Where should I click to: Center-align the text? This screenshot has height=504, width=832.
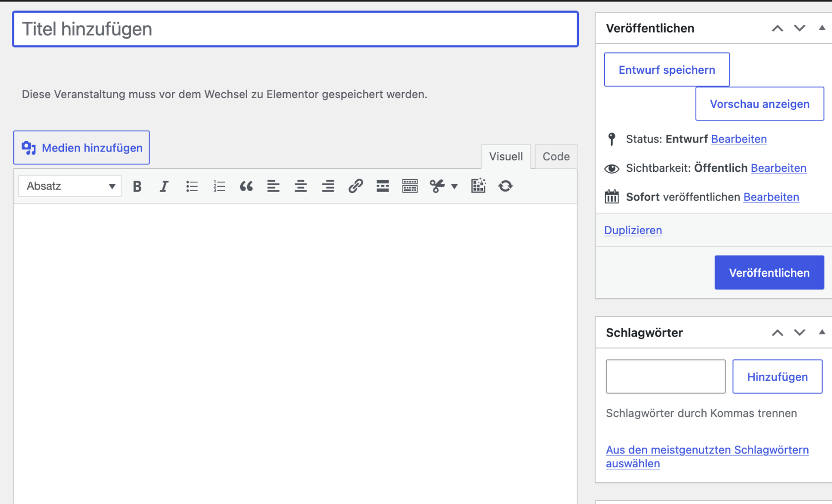coord(301,186)
